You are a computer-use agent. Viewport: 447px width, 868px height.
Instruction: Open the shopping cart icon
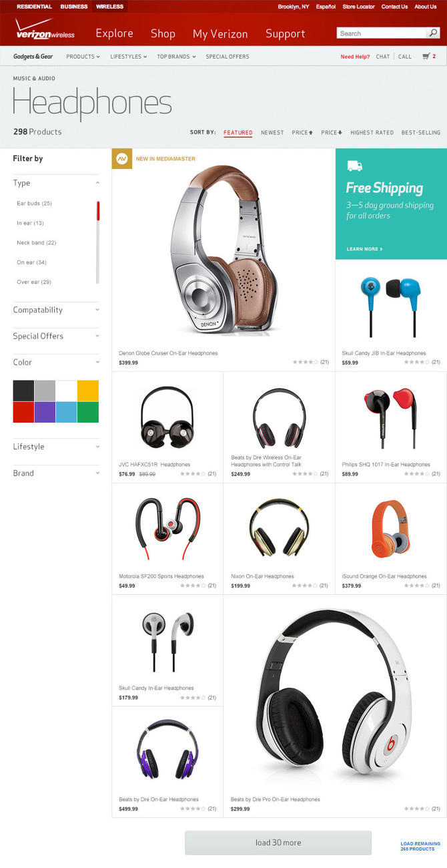point(426,57)
